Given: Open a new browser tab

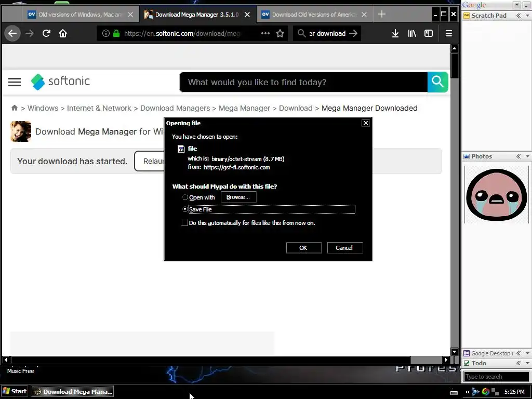Looking at the screenshot, I should 382,14.
